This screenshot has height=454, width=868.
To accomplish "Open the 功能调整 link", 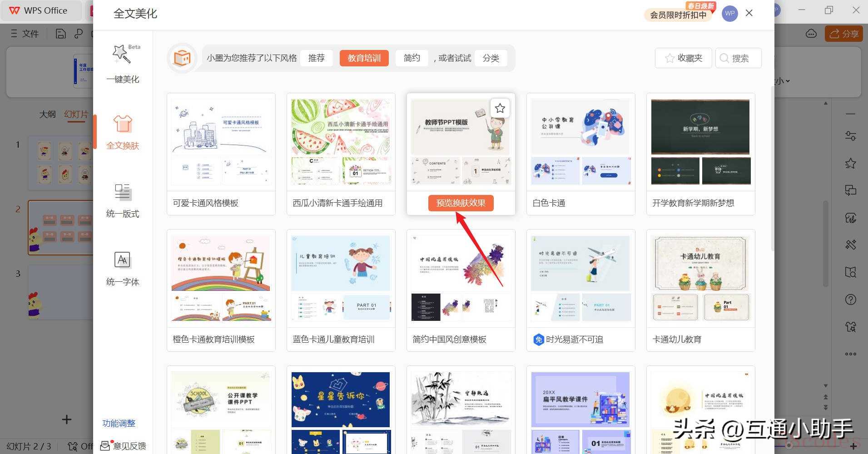I will pyautogui.click(x=119, y=423).
